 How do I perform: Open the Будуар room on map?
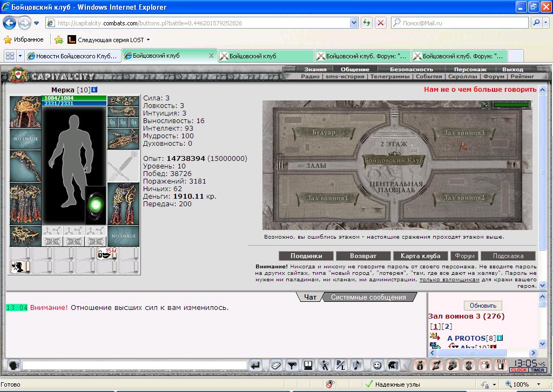323,132
